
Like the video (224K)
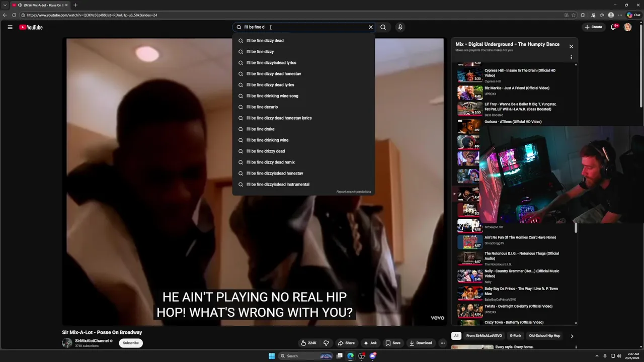(308, 343)
